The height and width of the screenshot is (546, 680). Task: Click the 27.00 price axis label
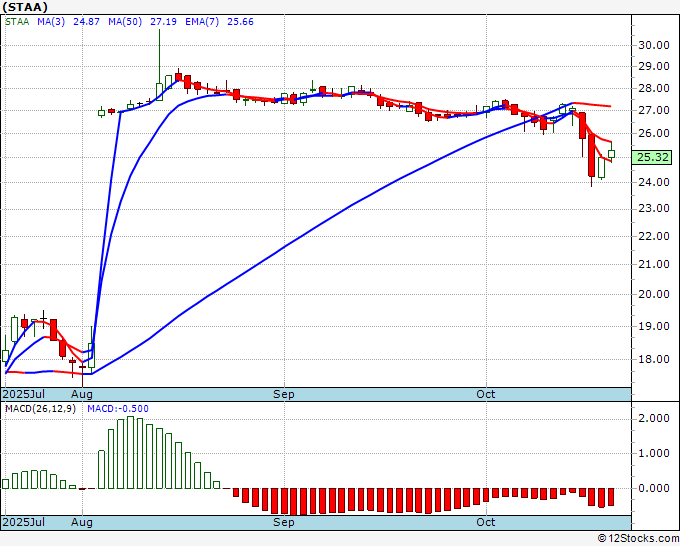tap(654, 111)
